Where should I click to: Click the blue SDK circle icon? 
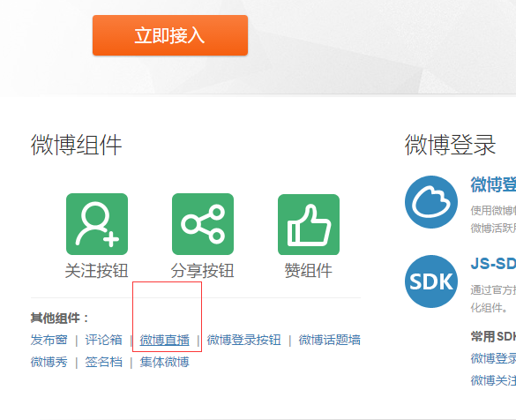click(431, 281)
